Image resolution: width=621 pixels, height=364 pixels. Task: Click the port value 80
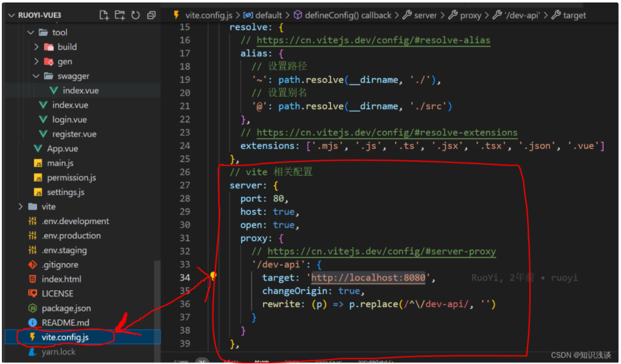coord(278,199)
